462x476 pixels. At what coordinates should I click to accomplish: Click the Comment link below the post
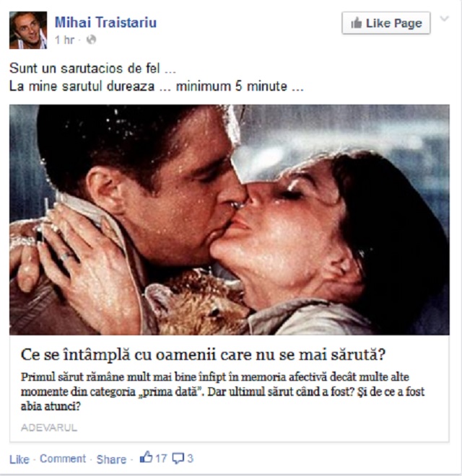[x=63, y=459]
